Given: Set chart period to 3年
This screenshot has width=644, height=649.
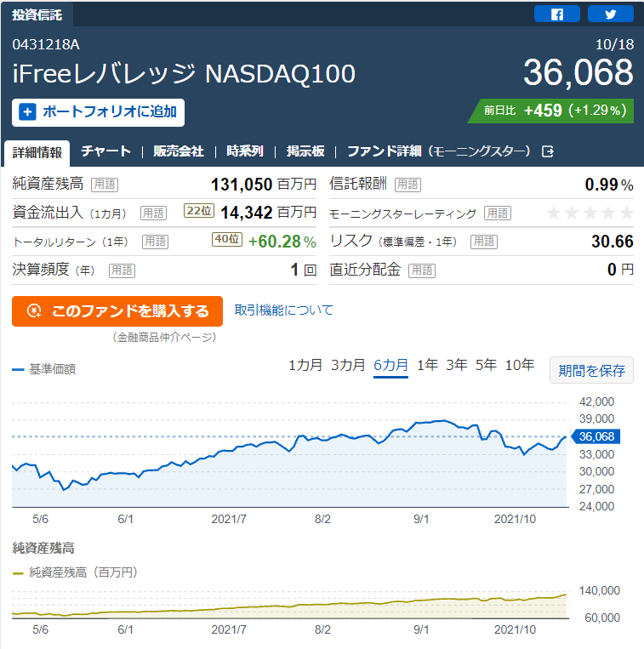Looking at the screenshot, I should [x=457, y=365].
